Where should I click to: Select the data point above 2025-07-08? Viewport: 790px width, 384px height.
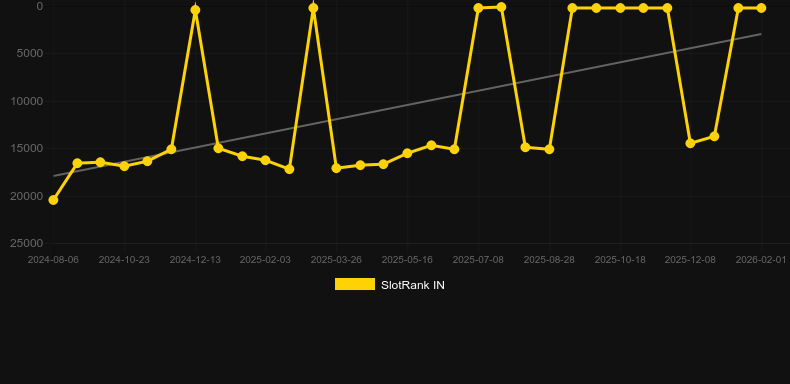[x=478, y=8]
